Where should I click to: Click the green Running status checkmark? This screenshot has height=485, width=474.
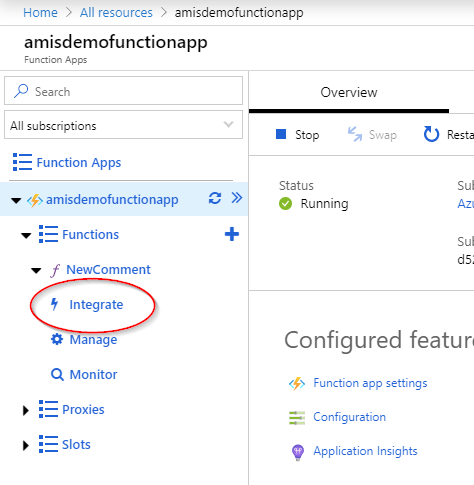[x=285, y=203]
